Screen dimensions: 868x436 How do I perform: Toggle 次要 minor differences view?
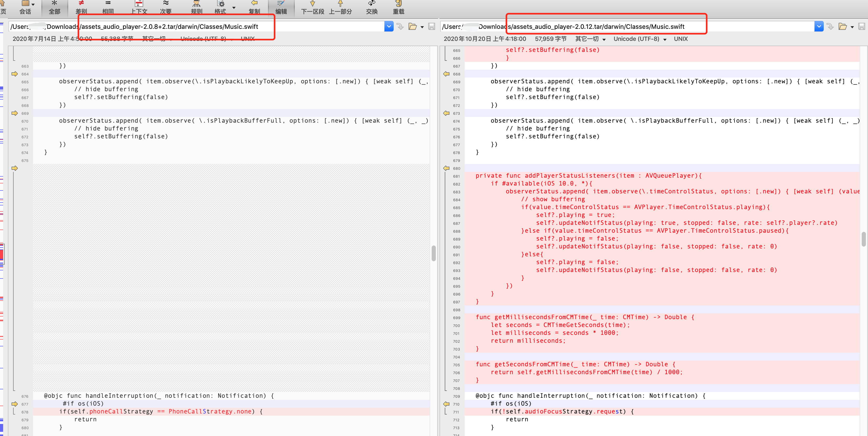pyautogui.click(x=165, y=7)
